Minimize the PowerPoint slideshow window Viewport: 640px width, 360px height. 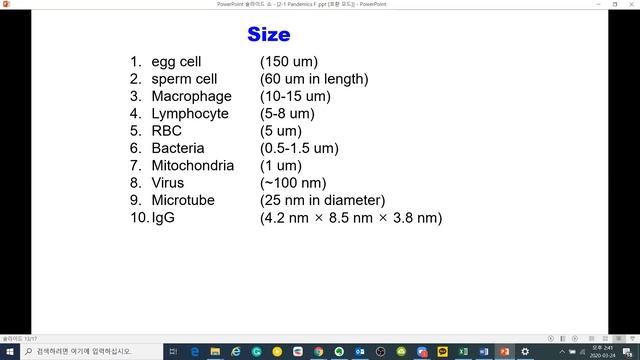[x=598, y=4]
